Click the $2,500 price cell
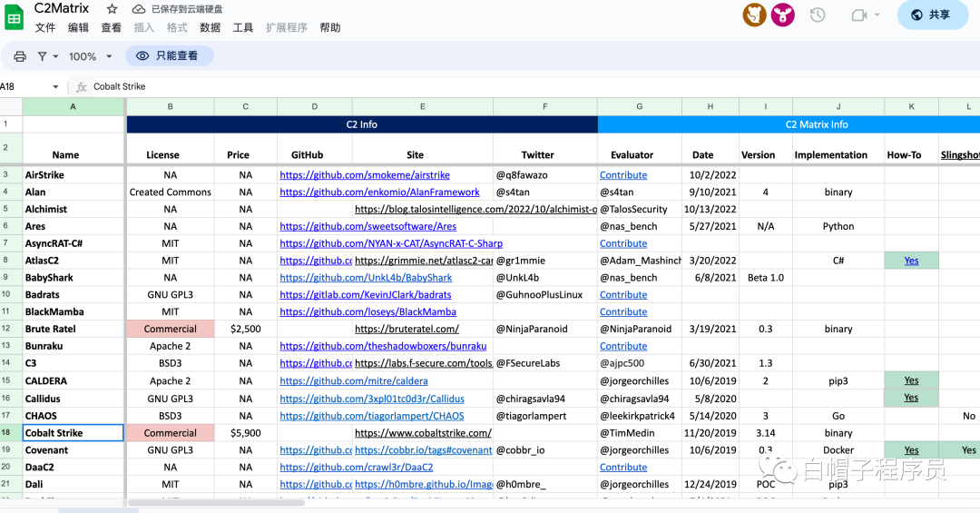The image size is (980, 513). click(246, 329)
